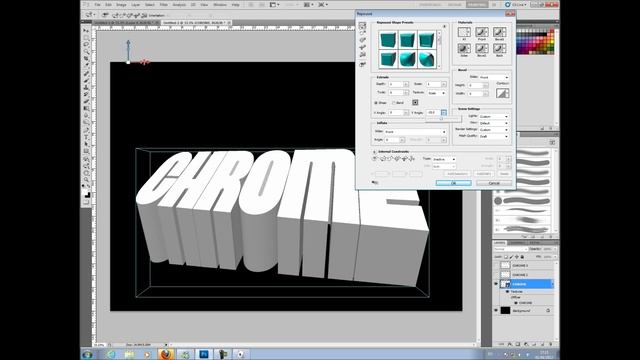Viewport: 640px width, 360px height.
Task: Select the top mesh rotate tool in Repoussé
Action: tap(362, 25)
